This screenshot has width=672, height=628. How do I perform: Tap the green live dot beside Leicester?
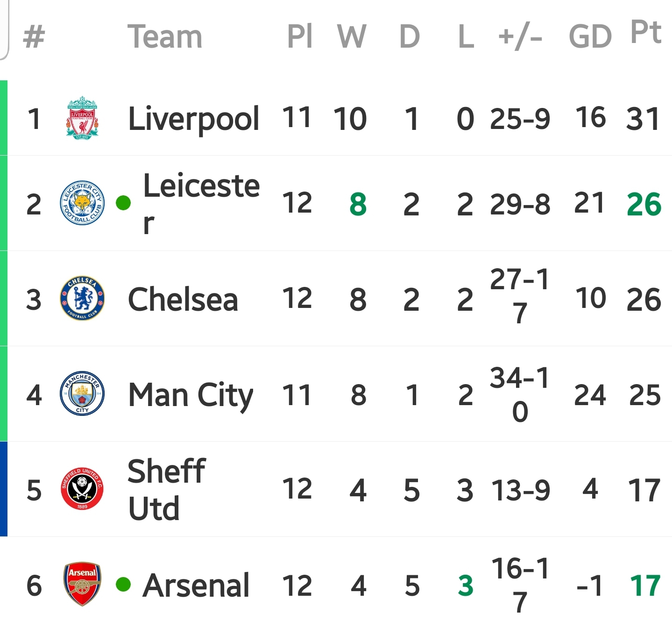pyautogui.click(x=123, y=203)
